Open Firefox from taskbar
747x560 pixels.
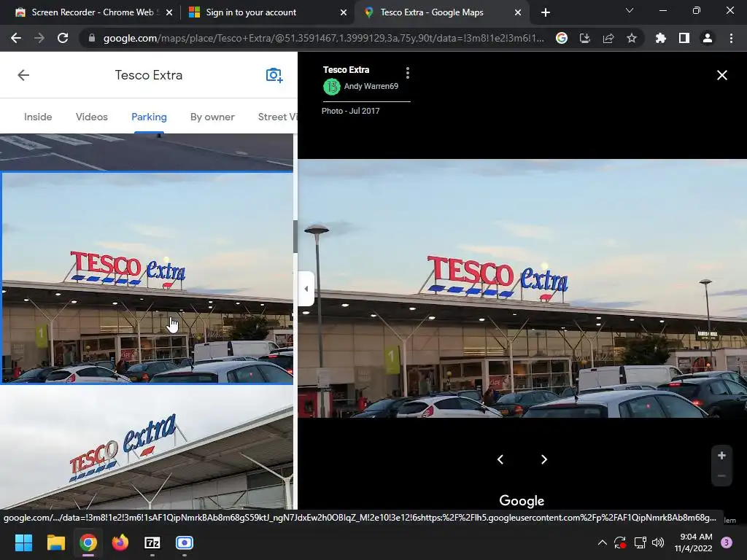(120, 542)
